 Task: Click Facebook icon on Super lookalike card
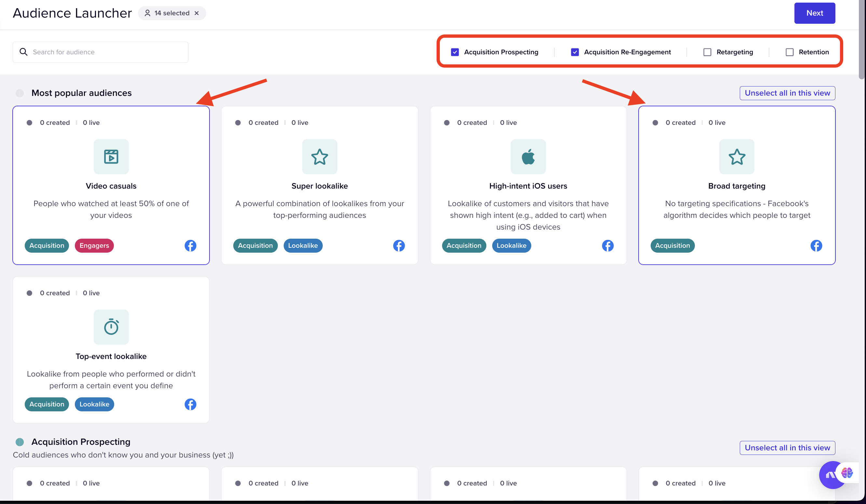tap(399, 245)
